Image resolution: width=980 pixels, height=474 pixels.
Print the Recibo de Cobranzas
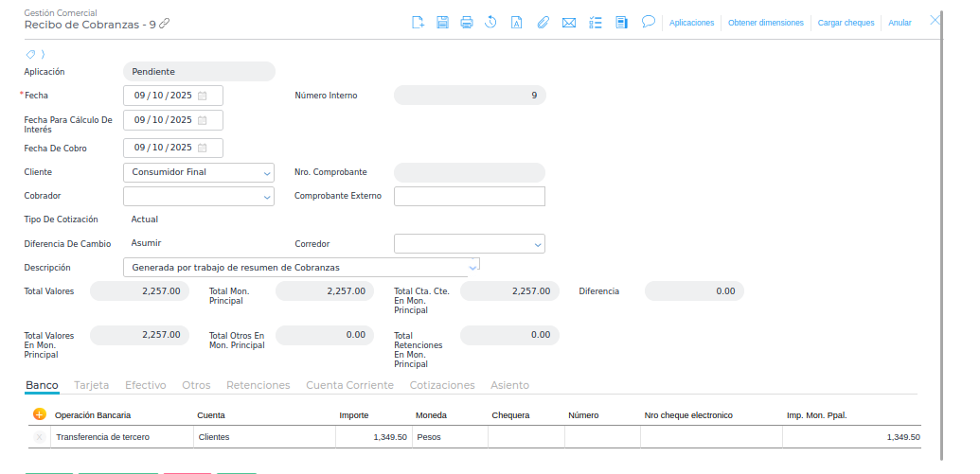click(467, 22)
